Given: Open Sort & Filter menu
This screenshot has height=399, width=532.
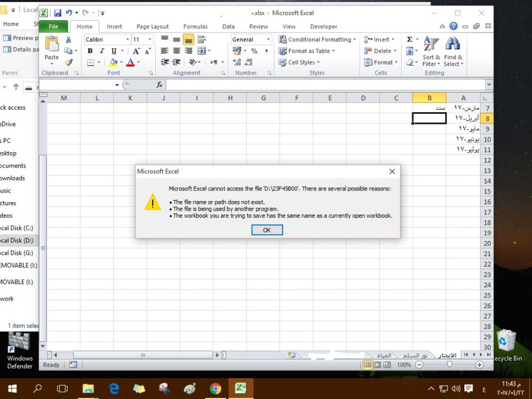Looking at the screenshot, I should (431, 51).
